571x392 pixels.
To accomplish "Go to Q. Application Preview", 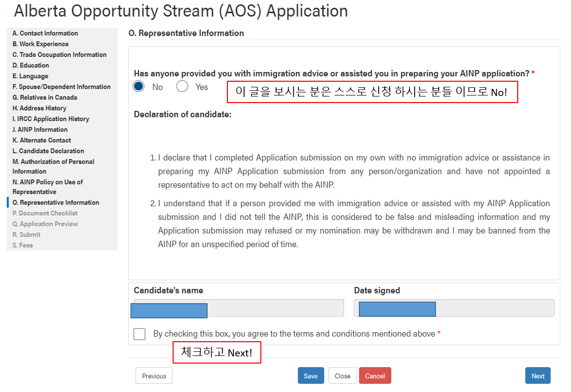I will pyautogui.click(x=45, y=224).
